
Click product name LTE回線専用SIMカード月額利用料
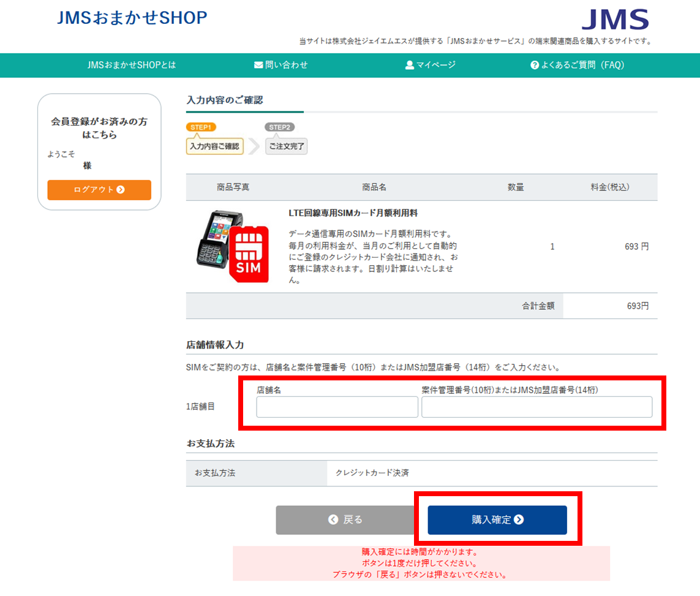353,213
